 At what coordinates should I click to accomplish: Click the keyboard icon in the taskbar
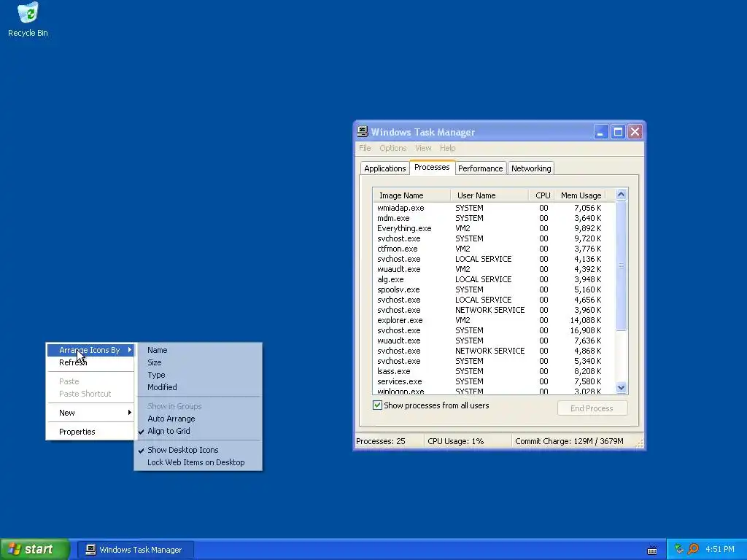[652, 550]
